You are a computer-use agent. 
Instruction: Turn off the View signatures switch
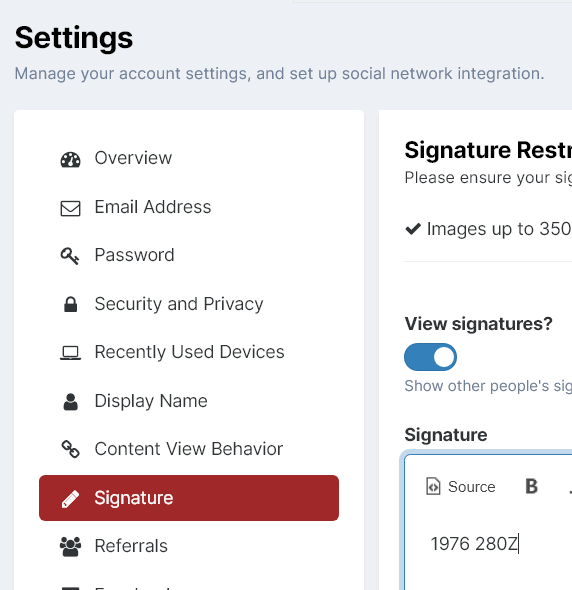431,357
